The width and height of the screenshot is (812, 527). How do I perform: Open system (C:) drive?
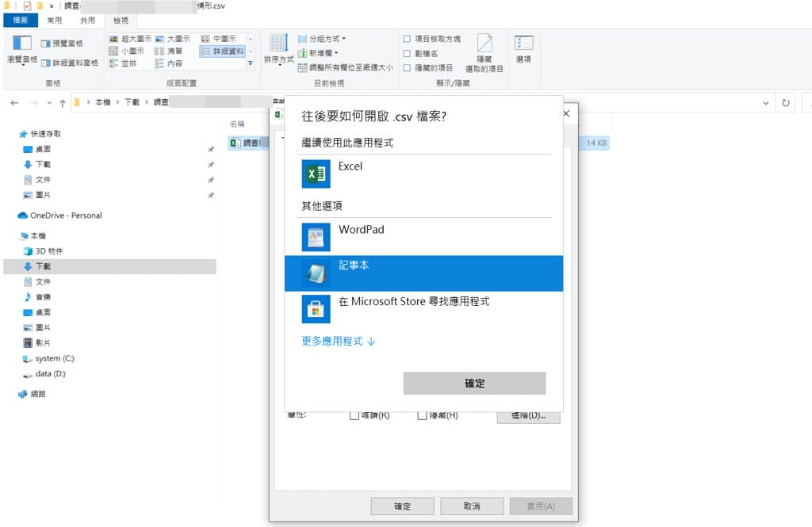(x=48, y=358)
